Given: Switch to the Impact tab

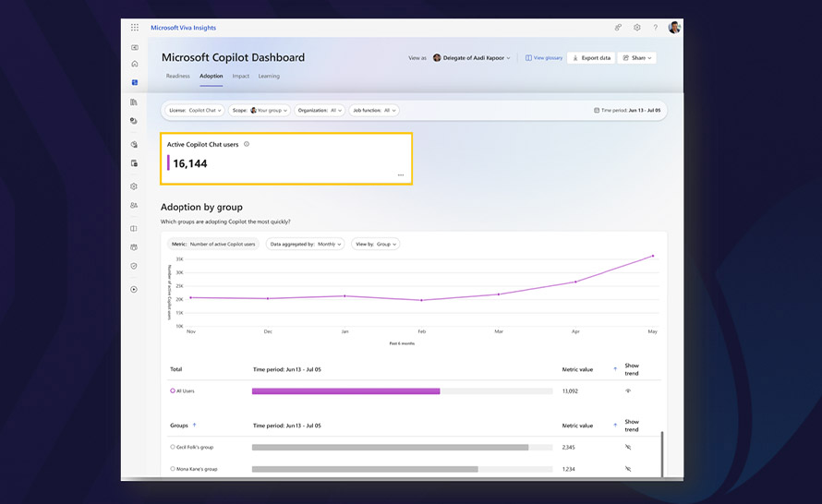Looking at the screenshot, I should click(240, 76).
